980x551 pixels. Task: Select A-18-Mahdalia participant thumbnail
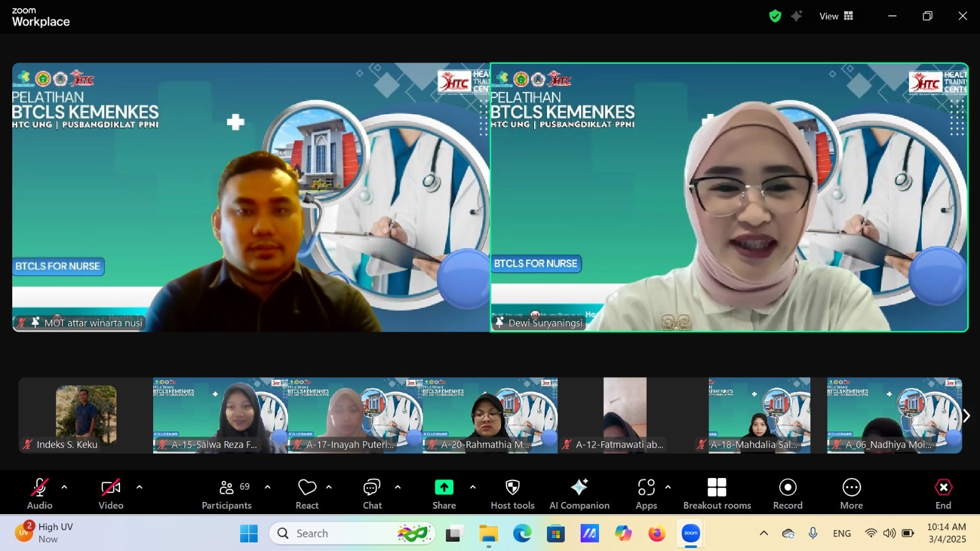[x=759, y=416]
